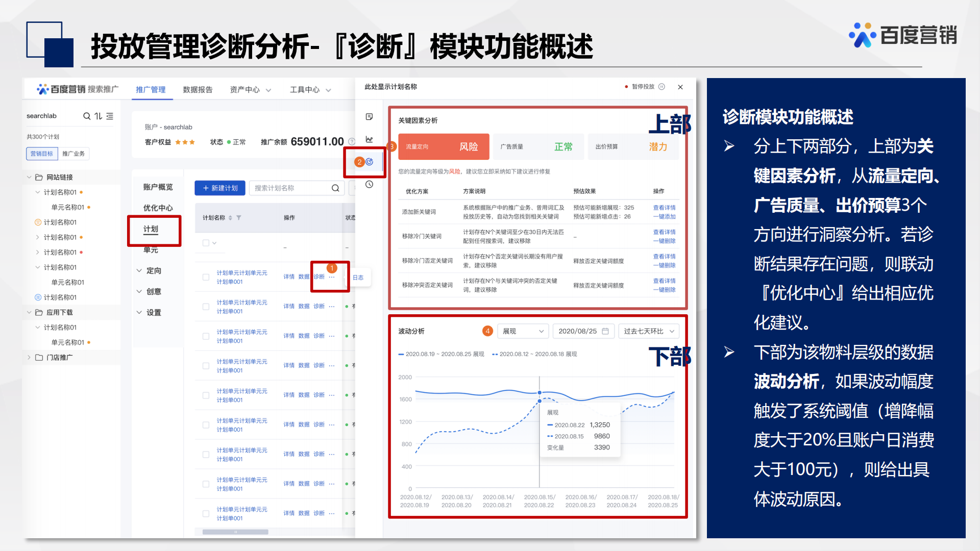
Task: Select the 营销目标 toggle button
Action: [42, 154]
